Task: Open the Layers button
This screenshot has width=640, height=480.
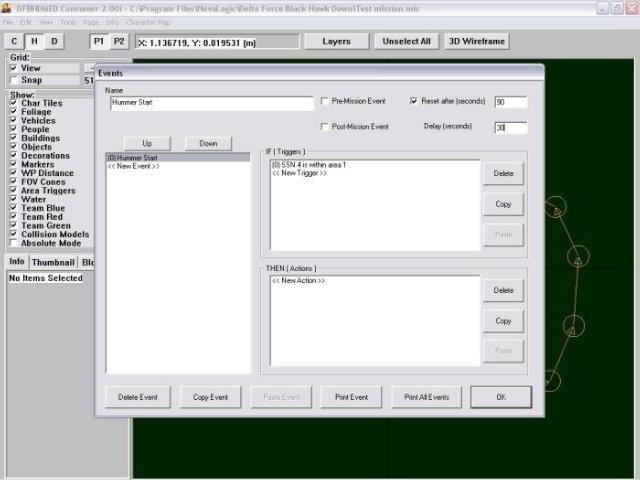Action: pyautogui.click(x=335, y=42)
